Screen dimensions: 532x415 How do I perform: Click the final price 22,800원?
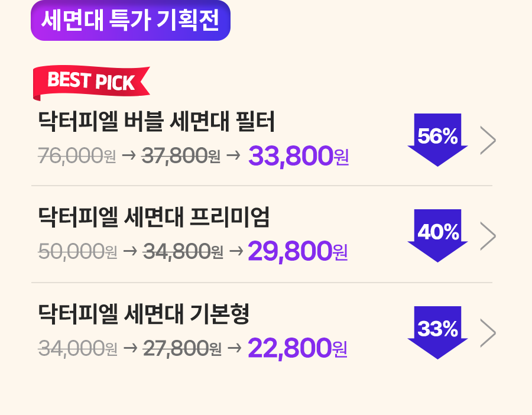(x=297, y=348)
